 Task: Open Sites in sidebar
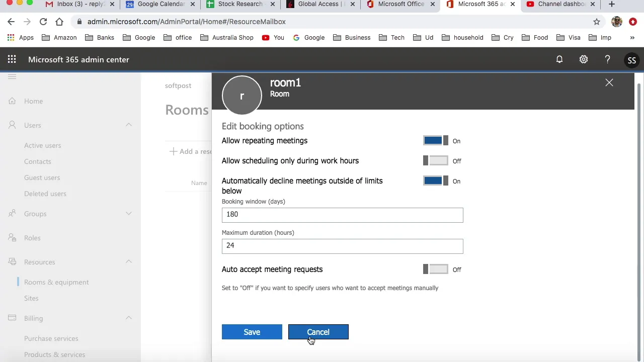pos(31,298)
